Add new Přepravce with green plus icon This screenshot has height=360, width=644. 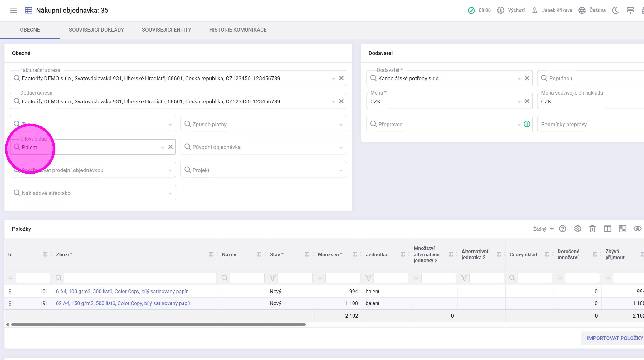[x=527, y=124]
